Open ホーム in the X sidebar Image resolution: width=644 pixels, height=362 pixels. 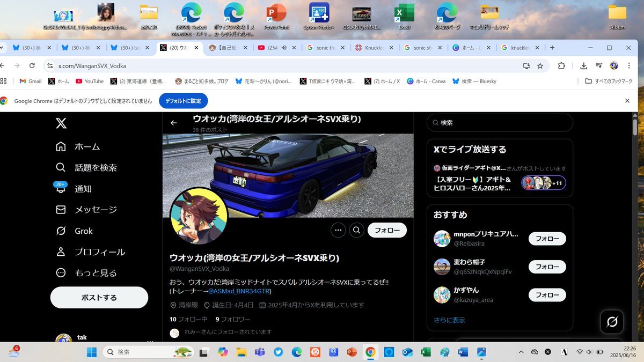78,146
